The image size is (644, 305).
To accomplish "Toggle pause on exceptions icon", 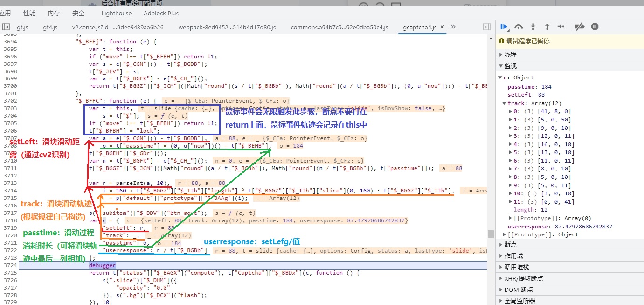I will click(x=595, y=27).
